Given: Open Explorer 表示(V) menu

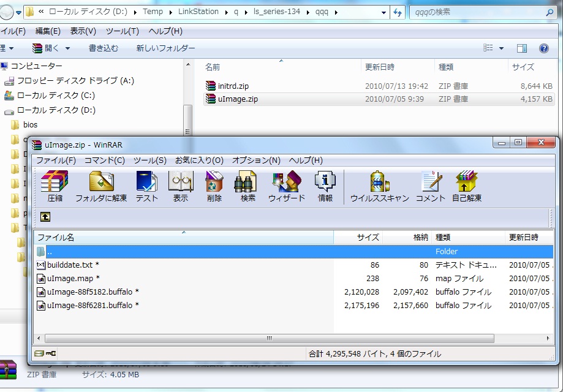Looking at the screenshot, I should click(83, 31).
